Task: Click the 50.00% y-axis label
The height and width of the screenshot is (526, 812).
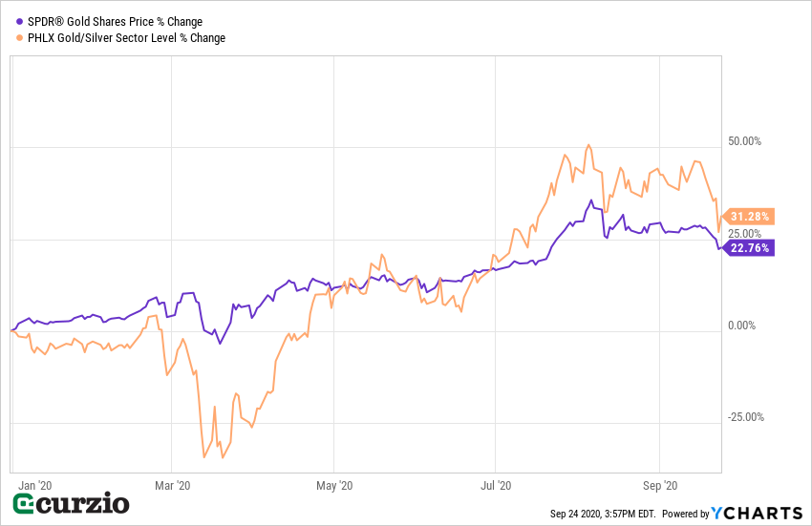Action: 744,141
